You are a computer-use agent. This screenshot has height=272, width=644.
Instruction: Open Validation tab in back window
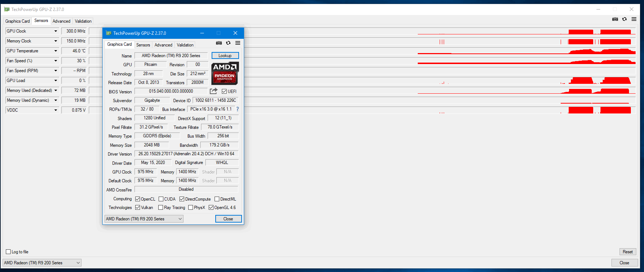[x=83, y=21]
